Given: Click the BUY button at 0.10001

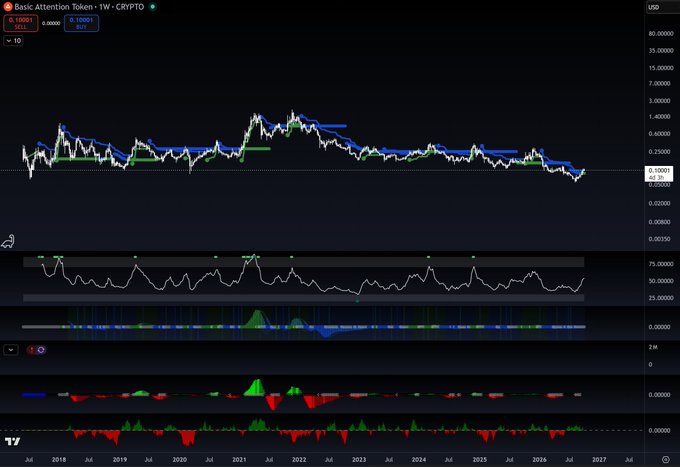Looking at the screenshot, I should tap(82, 23).
